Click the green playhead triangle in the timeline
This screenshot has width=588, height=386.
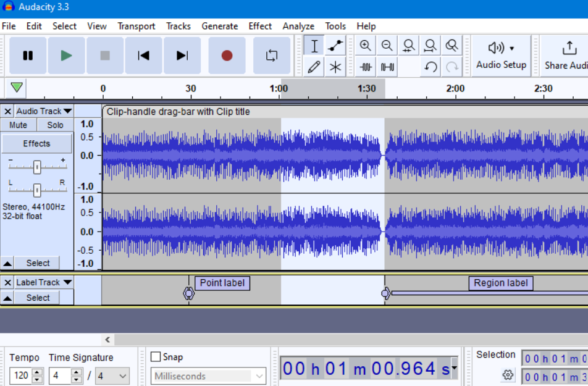[17, 87]
